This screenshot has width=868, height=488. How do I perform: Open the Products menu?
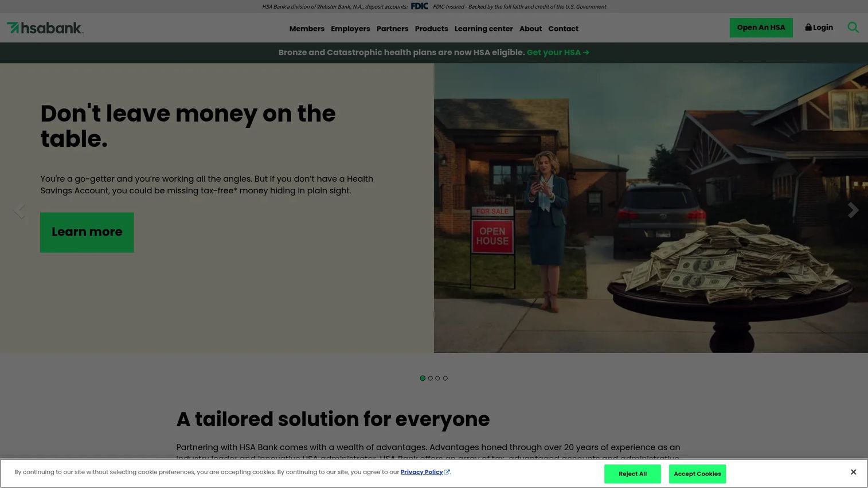pos(431,29)
